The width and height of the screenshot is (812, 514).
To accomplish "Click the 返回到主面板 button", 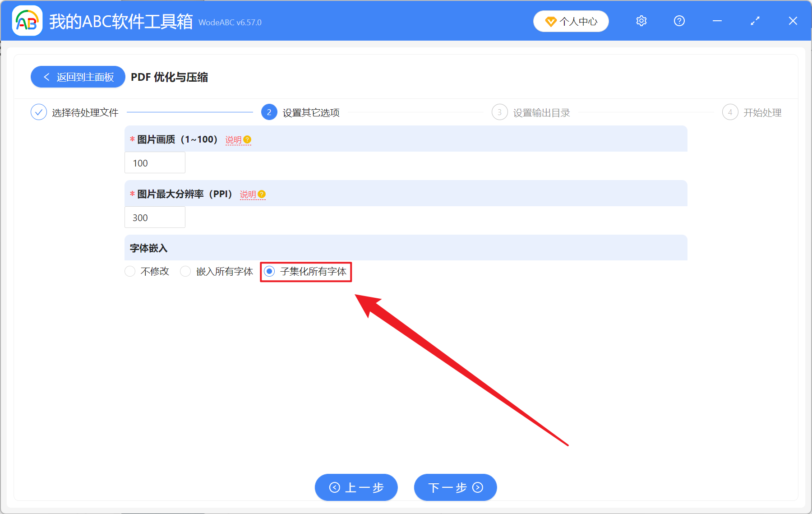I will [x=78, y=77].
